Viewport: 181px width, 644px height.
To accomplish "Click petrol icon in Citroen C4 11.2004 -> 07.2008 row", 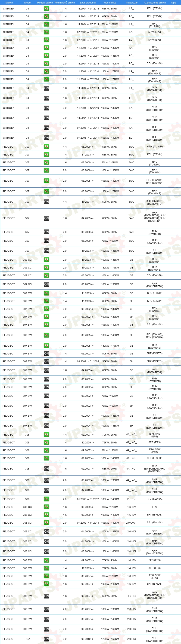I will [46, 79].
